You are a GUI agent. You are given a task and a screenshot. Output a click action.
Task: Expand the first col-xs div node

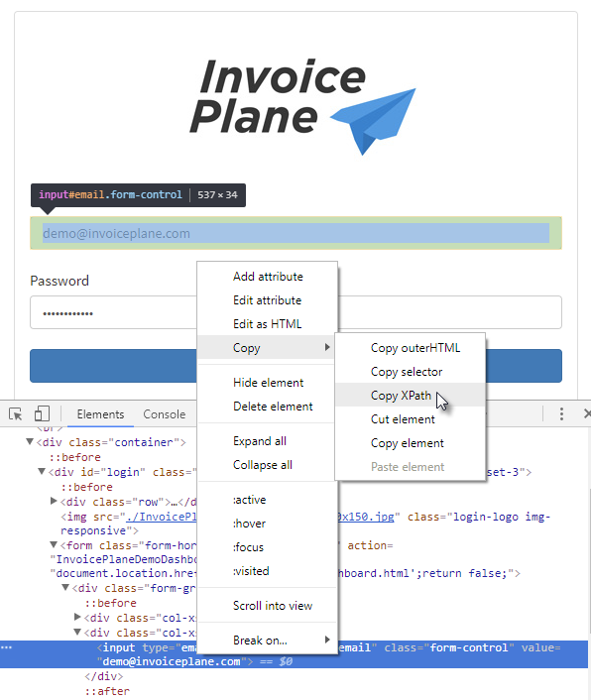77,618
